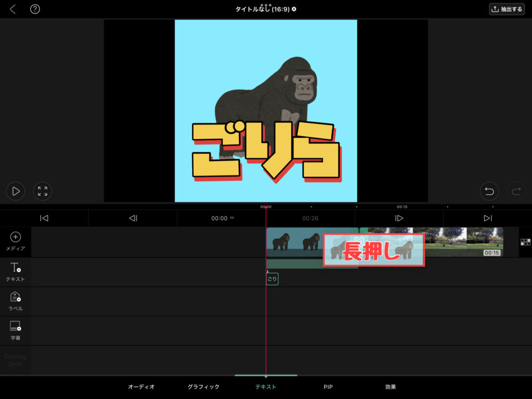Viewport: 532px width, 399px height.
Task: Open the 字幕 subtitle tool in sidebar
Action: [15, 330]
